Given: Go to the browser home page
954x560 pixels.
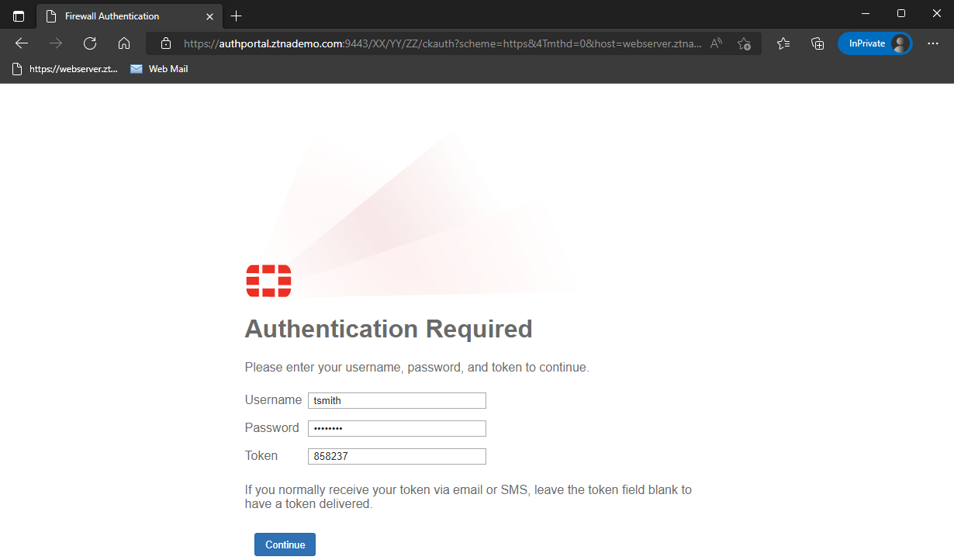Looking at the screenshot, I should [x=124, y=43].
